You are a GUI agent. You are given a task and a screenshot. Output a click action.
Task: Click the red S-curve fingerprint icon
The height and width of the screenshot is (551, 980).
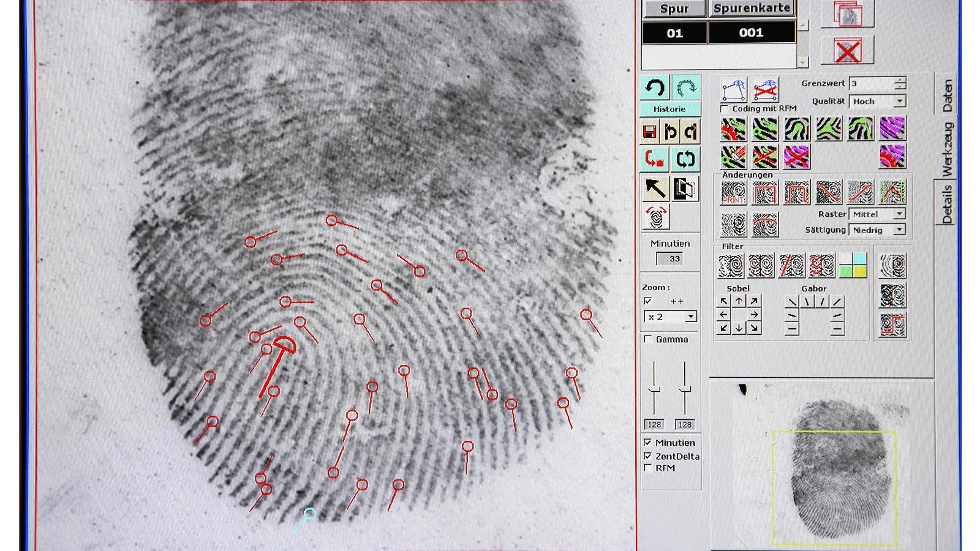[861, 193]
